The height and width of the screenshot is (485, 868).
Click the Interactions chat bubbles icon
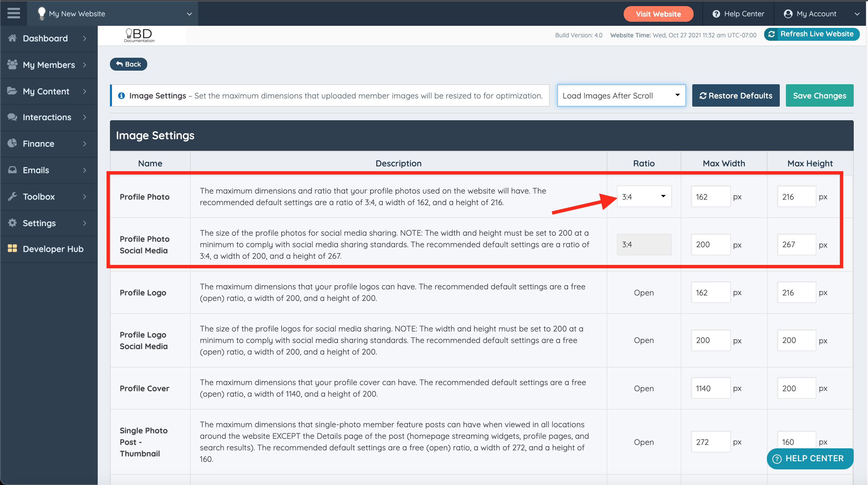point(13,117)
